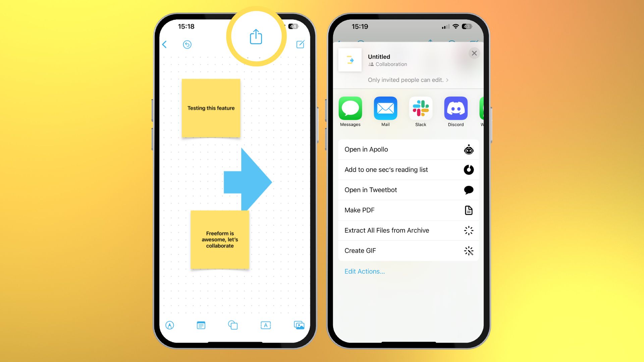
Task: Tap the share/export icon in Freeform
Action: click(x=255, y=37)
